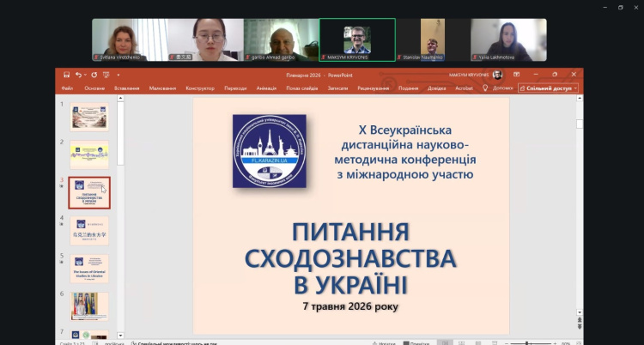Click the slide area scroll-up arrow
Image resolution: width=644 pixels, height=345 pixels.
[x=580, y=98]
